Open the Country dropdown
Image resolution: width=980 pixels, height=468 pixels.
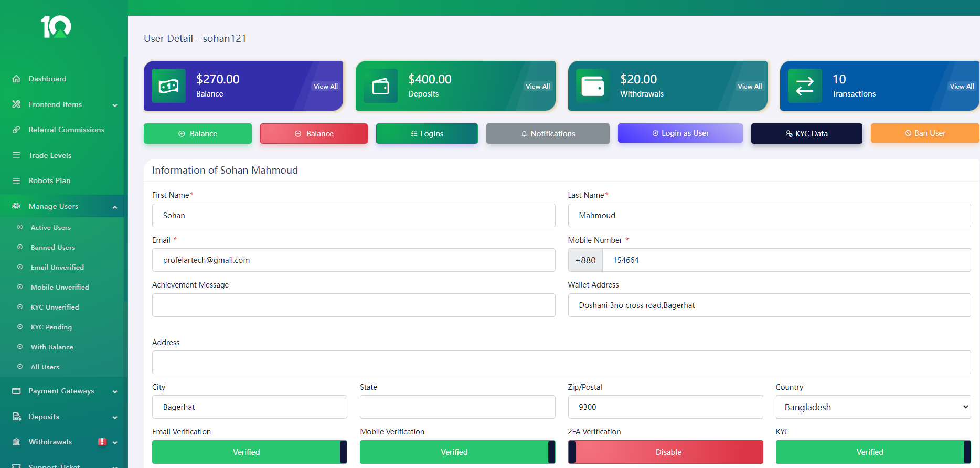[x=873, y=407]
